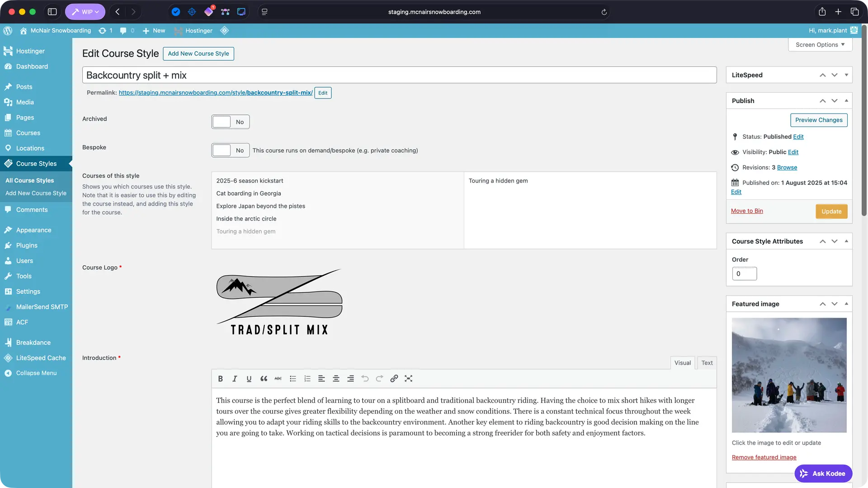Click the Move to Bin link

click(746, 211)
